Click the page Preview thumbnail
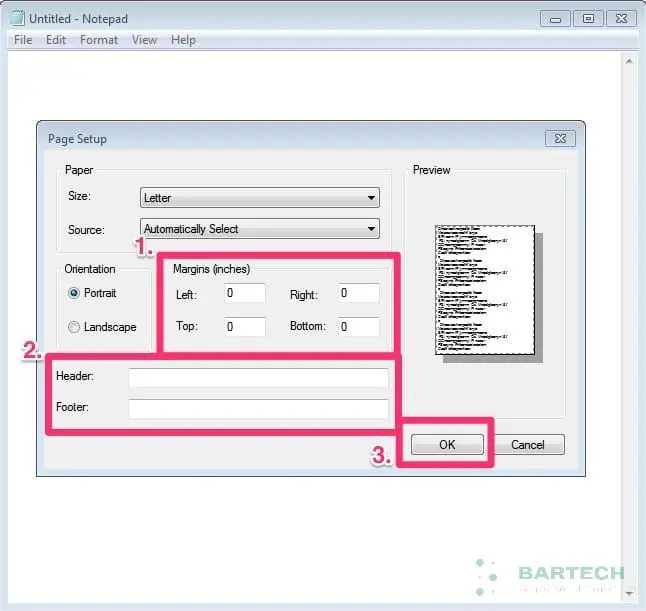 coord(485,290)
